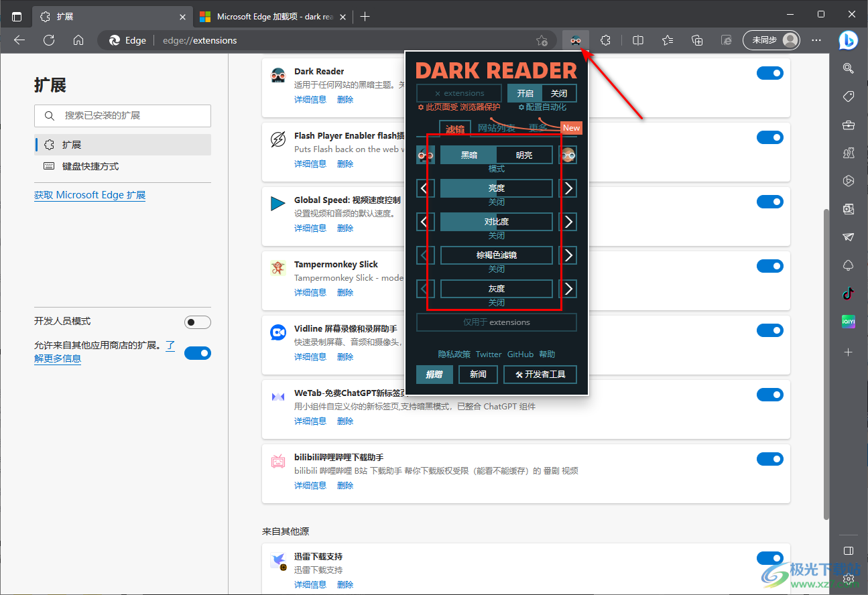Viewport: 868px width, 595px height.
Task: Add a sidebar app with plus icon
Action: pyautogui.click(x=849, y=352)
